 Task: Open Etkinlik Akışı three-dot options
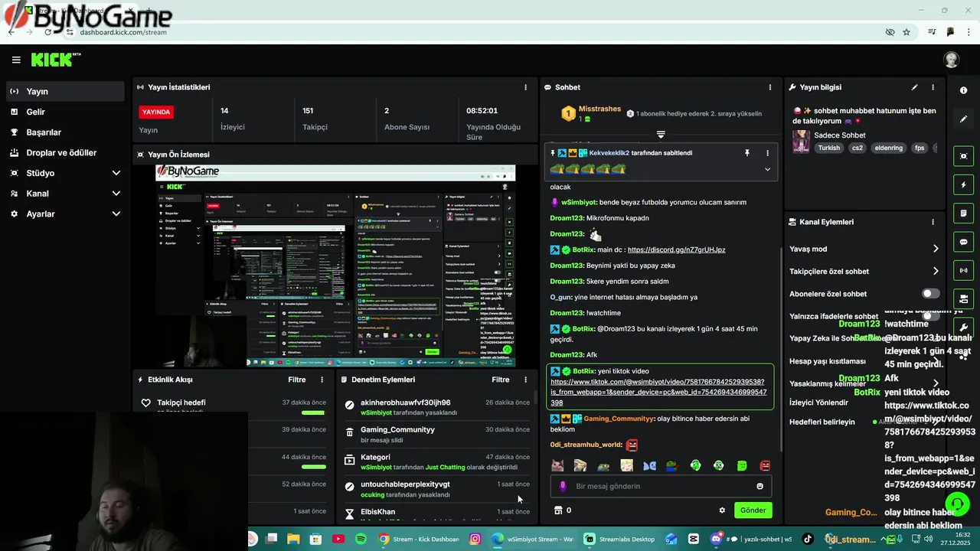point(322,380)
